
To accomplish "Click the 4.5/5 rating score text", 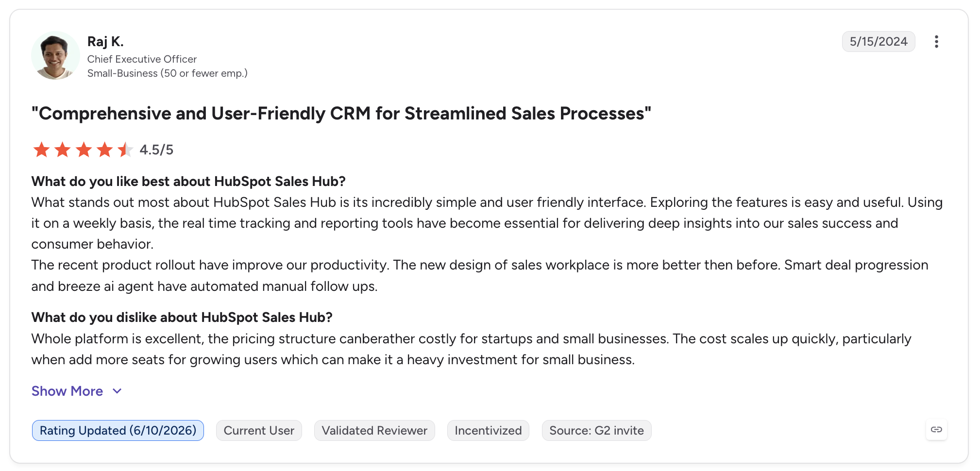I will [156, 150].
